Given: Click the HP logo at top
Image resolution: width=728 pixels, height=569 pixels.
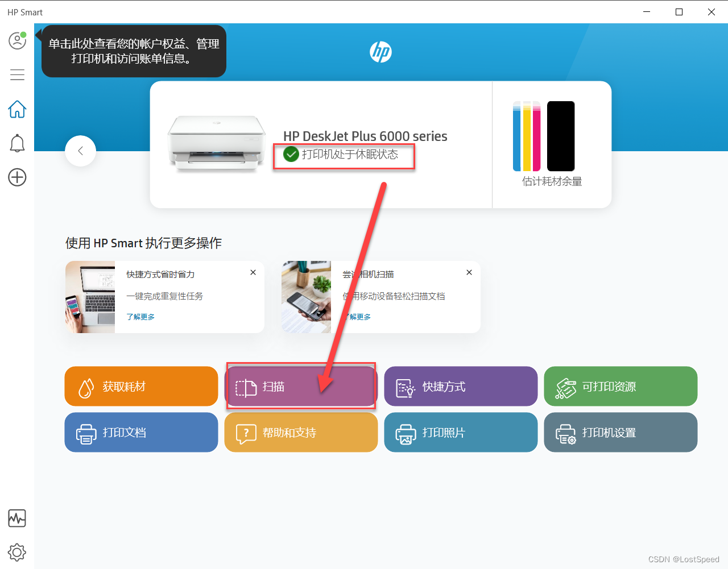Looking at the screenshot, I should point(380,52).
